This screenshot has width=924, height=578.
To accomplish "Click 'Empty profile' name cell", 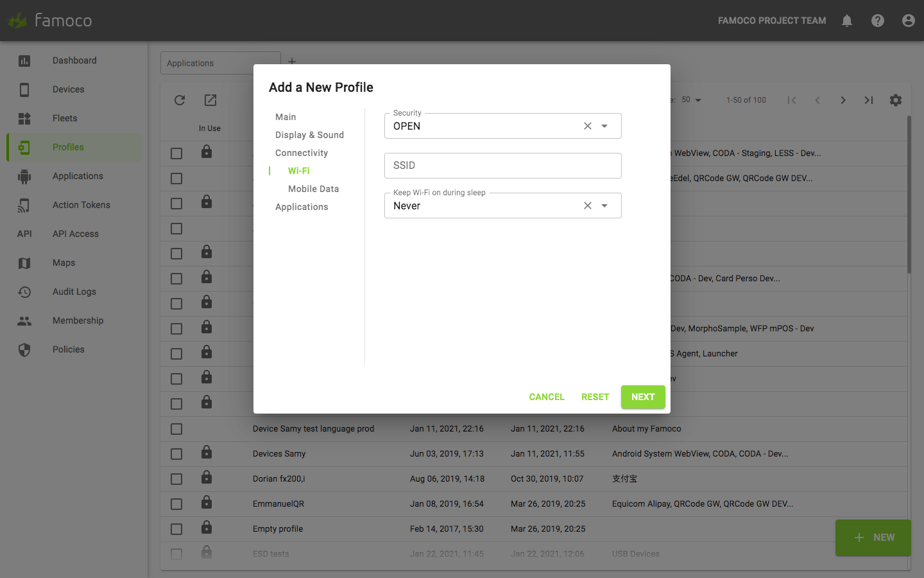I will pos(278,529).
